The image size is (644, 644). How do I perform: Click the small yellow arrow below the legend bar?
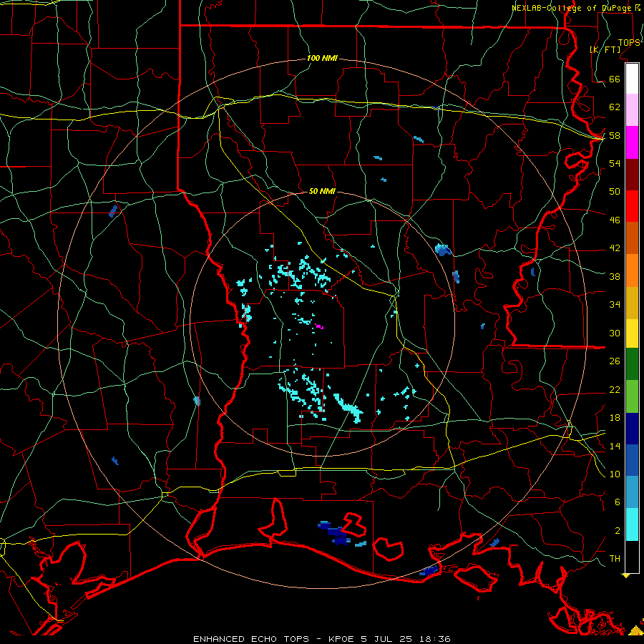pos(626,576)
